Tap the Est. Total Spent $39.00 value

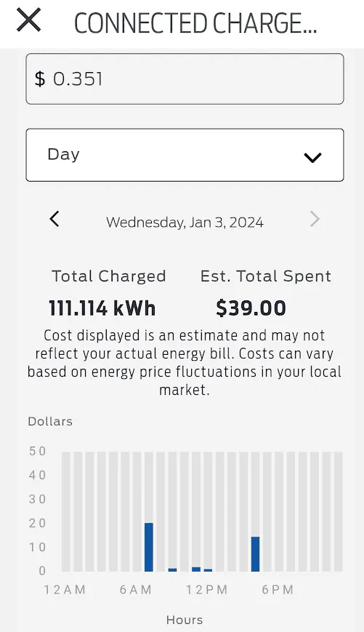[251, 308]
